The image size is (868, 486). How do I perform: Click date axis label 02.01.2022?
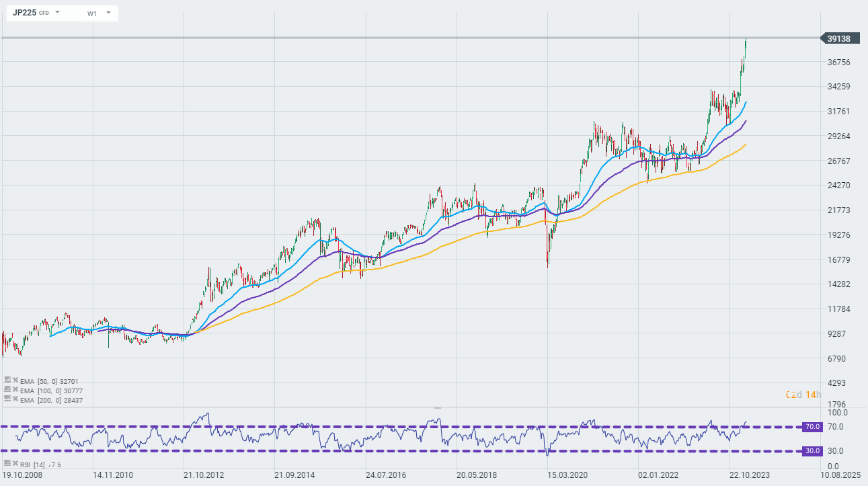(658, 475)
